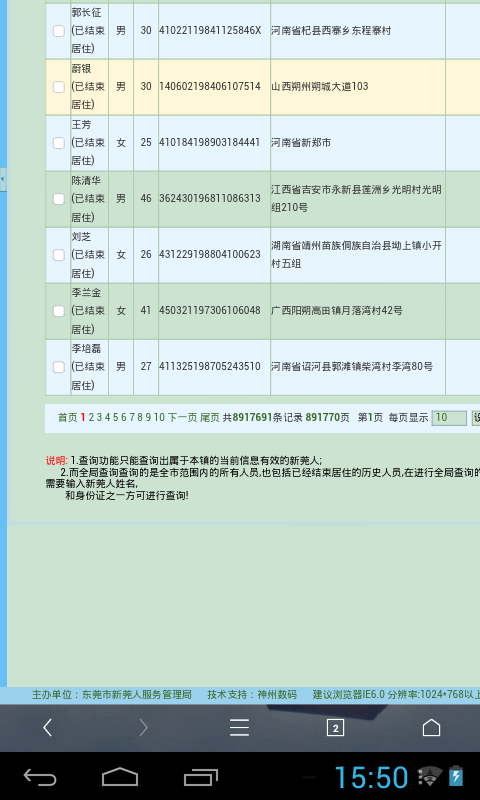Tap the 15:50 clock
Viewport: 480px width, 800px height.
tap(371, 778)
